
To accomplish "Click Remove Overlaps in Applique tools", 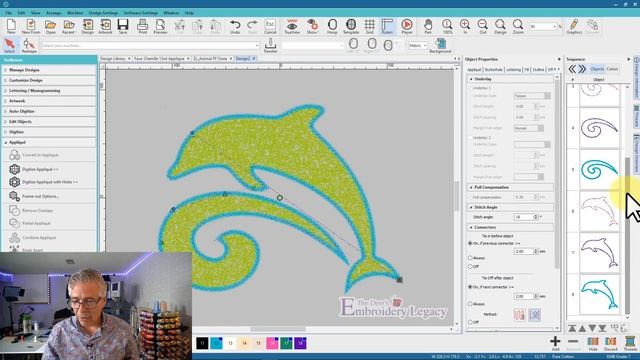I will click(x=38, y=211).
